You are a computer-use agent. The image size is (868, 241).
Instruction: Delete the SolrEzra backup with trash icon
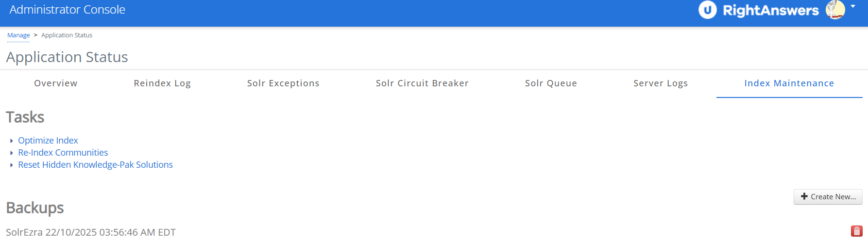tap(856, 231)
